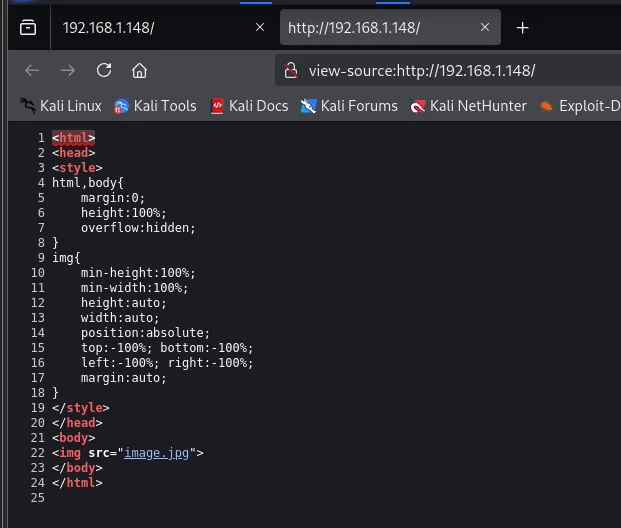Open the Exploit-DB bookmark
This screenshot has width=621, height=528.
tap(579, 106)
